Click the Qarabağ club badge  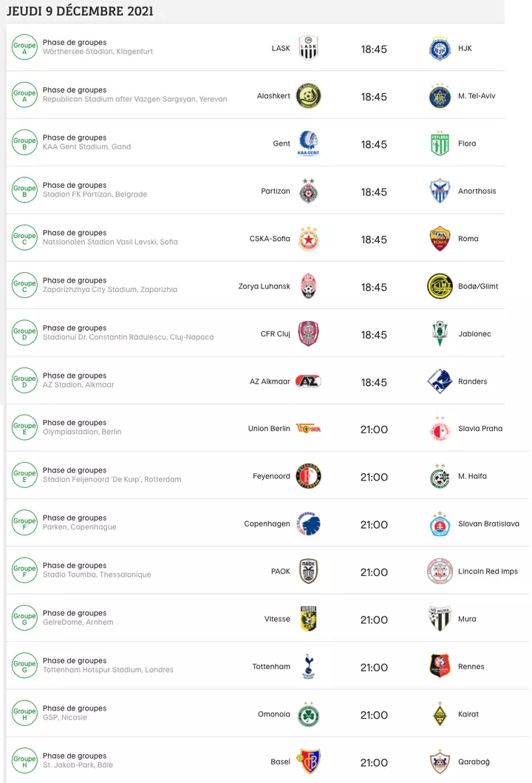(439, 762)
